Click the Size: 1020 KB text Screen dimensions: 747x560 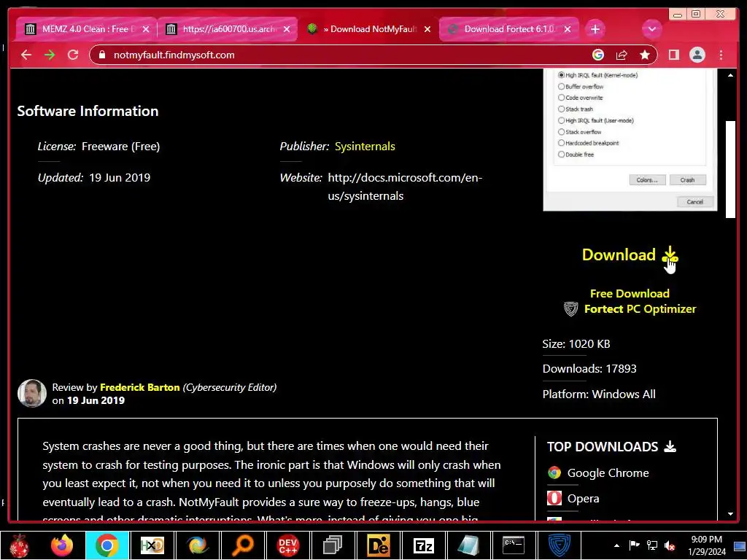(576, 344)
